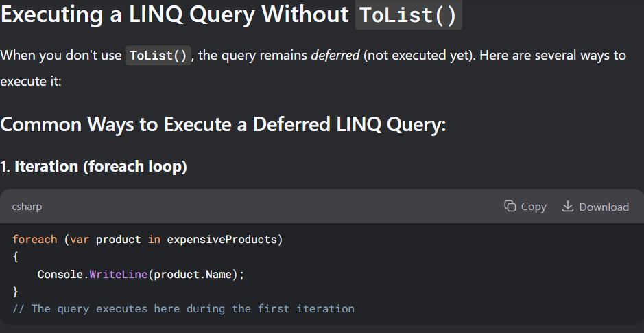644x333 pixels.
Task: Select inline ToList() code in the paragraph
Action: pos(158,56)
